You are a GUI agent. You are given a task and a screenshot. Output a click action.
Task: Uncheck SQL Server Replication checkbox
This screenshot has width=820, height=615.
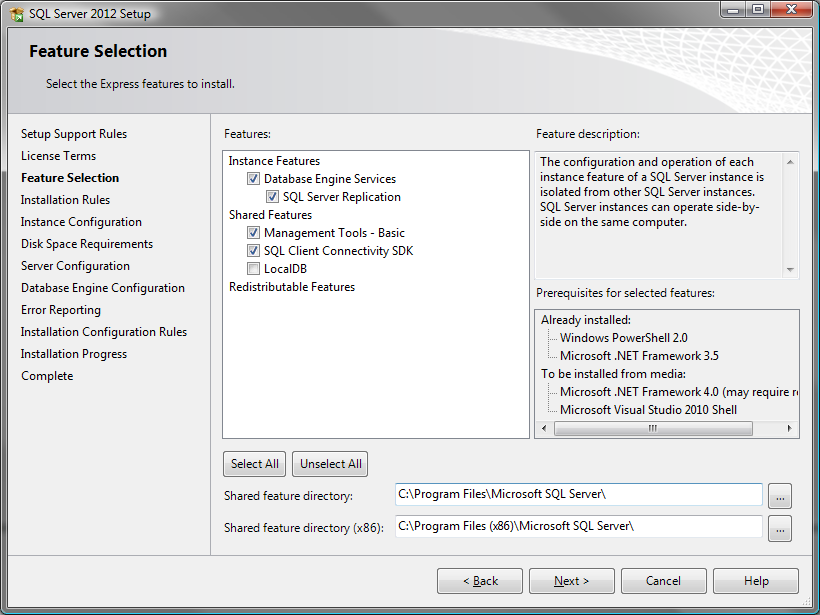click(x=272, y=197)
